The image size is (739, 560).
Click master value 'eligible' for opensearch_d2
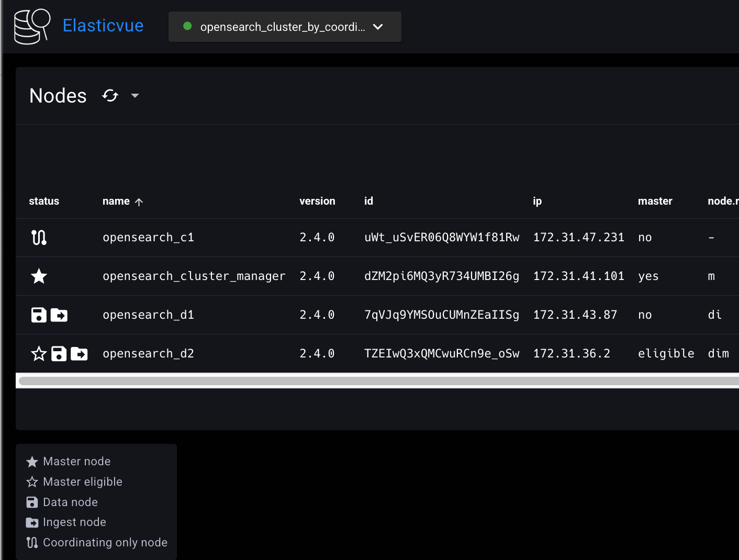666,353
